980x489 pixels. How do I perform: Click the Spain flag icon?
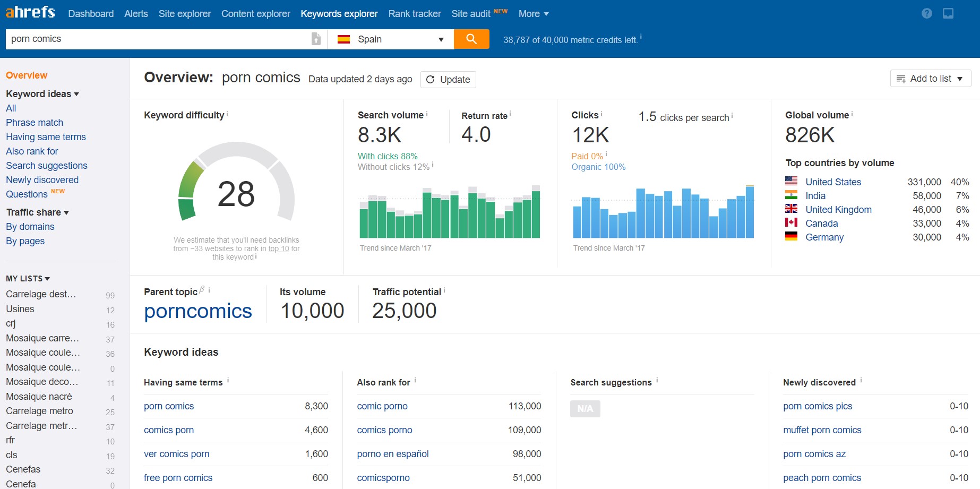[343, 39]
